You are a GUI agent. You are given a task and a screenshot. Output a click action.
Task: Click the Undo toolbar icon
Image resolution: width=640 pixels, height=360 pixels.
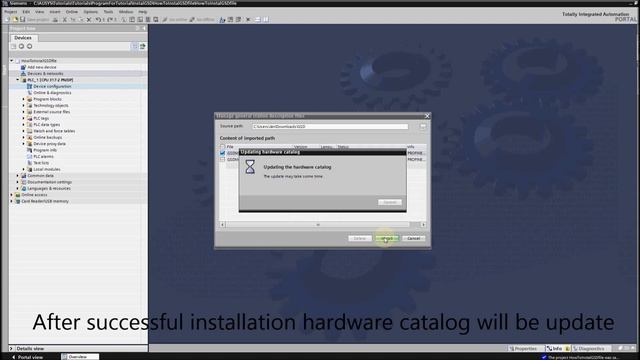(x=98, y=20)
